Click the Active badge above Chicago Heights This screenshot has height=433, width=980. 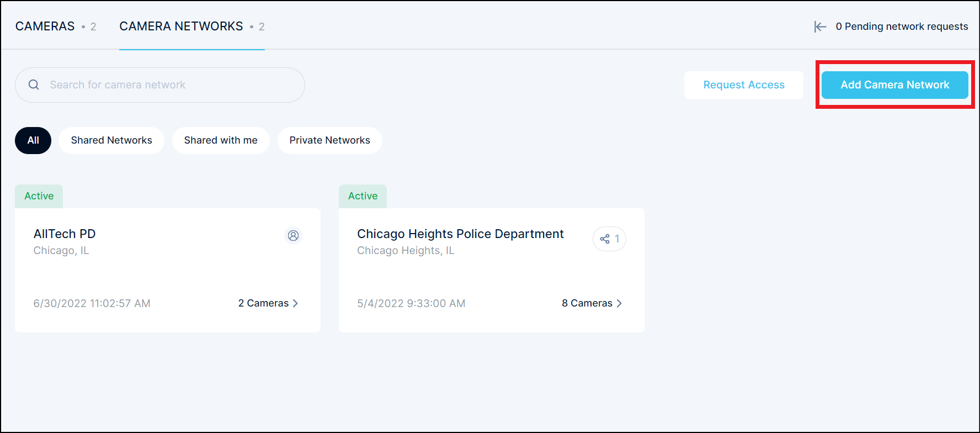point(363,196)
